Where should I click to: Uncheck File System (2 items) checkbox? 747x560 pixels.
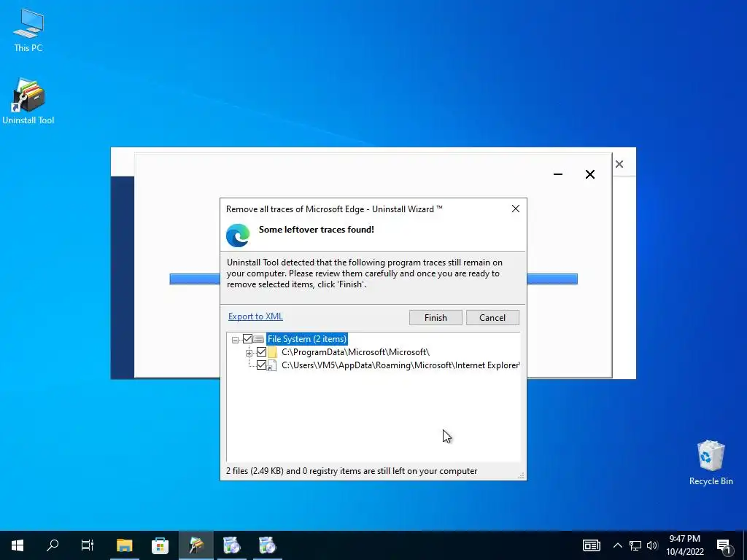coord(247,339)
